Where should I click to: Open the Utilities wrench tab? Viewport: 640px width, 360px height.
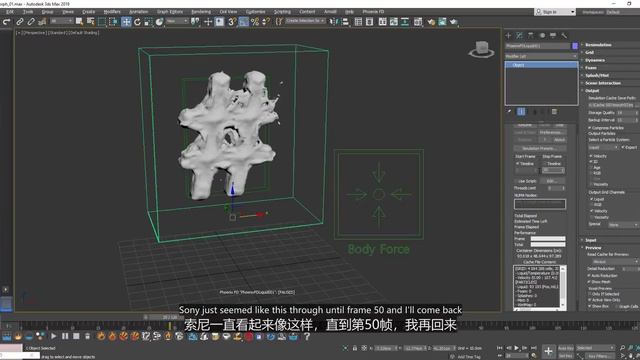pos(564,36)
